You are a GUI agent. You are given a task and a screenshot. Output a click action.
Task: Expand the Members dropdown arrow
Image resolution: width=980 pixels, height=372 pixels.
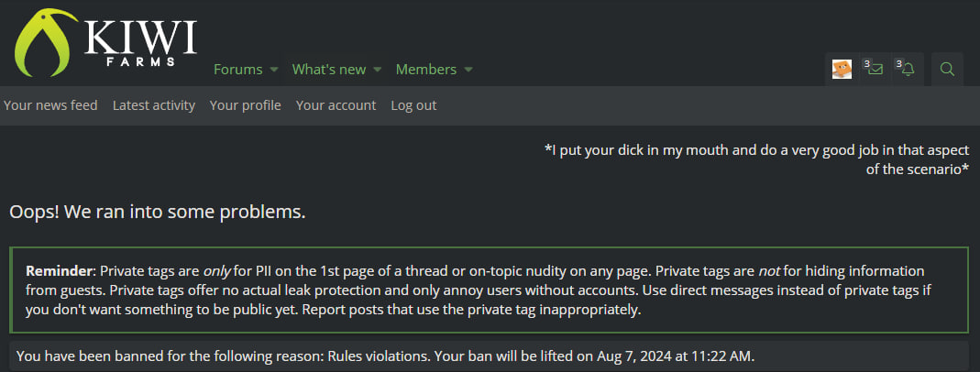click(468, 70)
